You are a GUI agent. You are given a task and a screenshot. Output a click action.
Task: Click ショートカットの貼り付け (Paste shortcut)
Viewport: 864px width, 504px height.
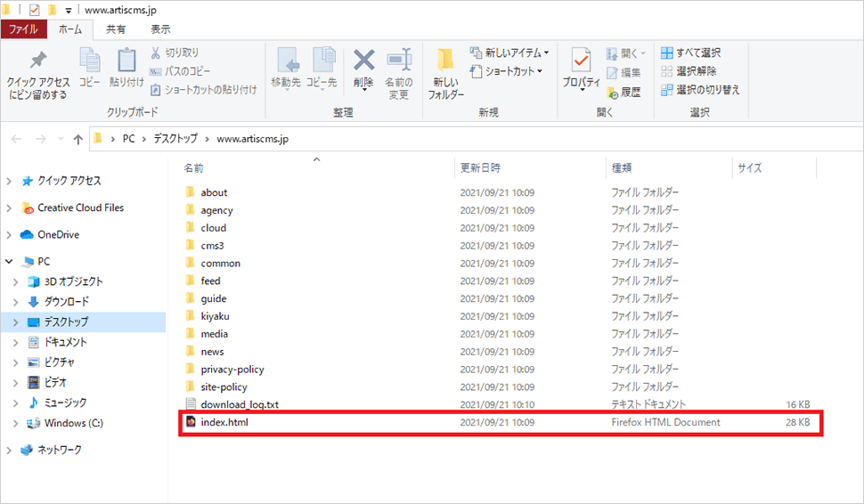pos(203,89)
